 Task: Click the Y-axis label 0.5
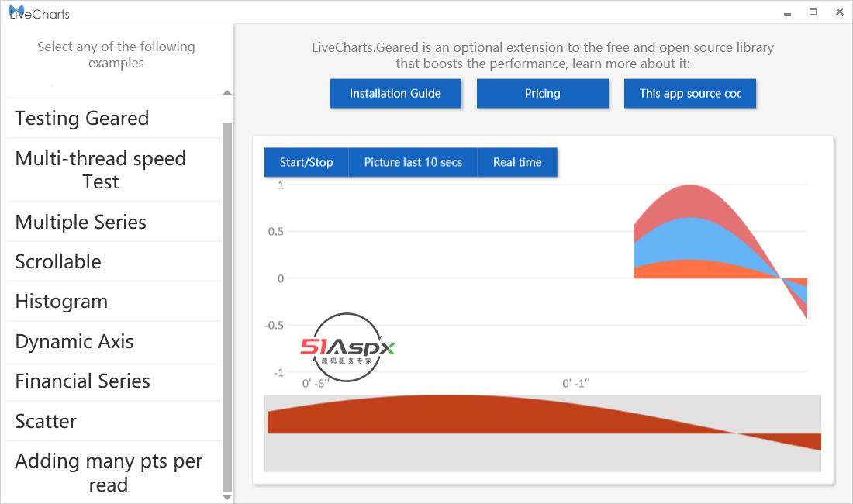[x=276, y=232]
